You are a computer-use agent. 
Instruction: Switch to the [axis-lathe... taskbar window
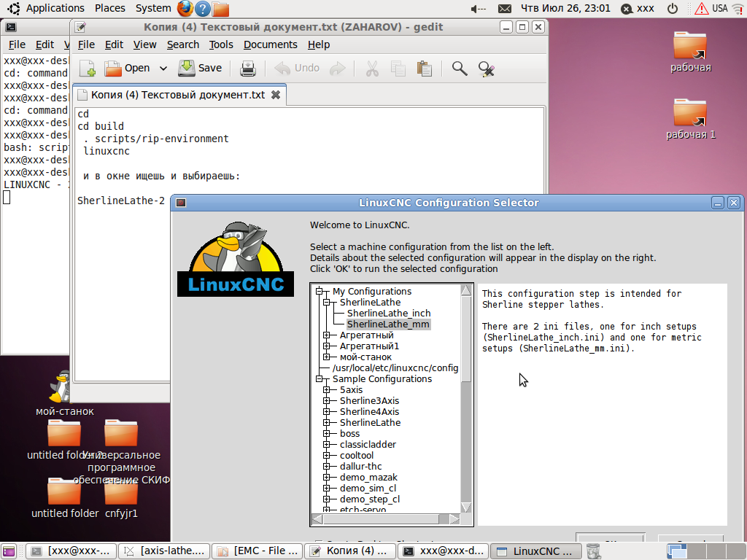164,551
